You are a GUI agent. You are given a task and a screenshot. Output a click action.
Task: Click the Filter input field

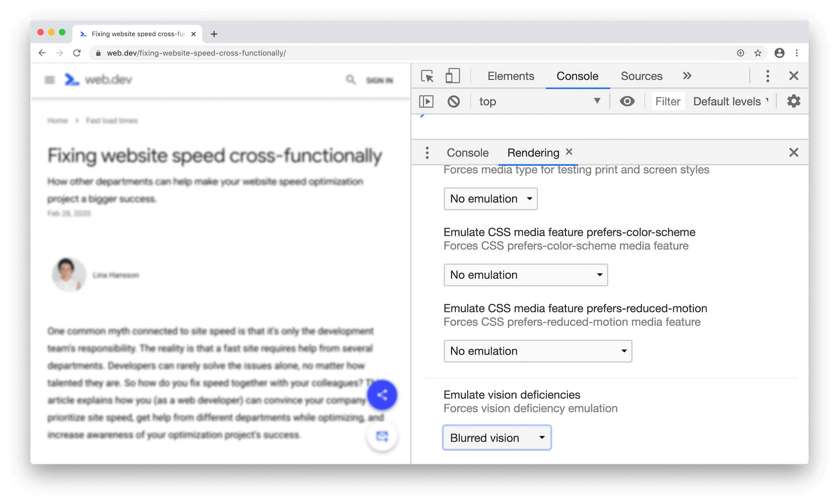[x=667, y=101]
